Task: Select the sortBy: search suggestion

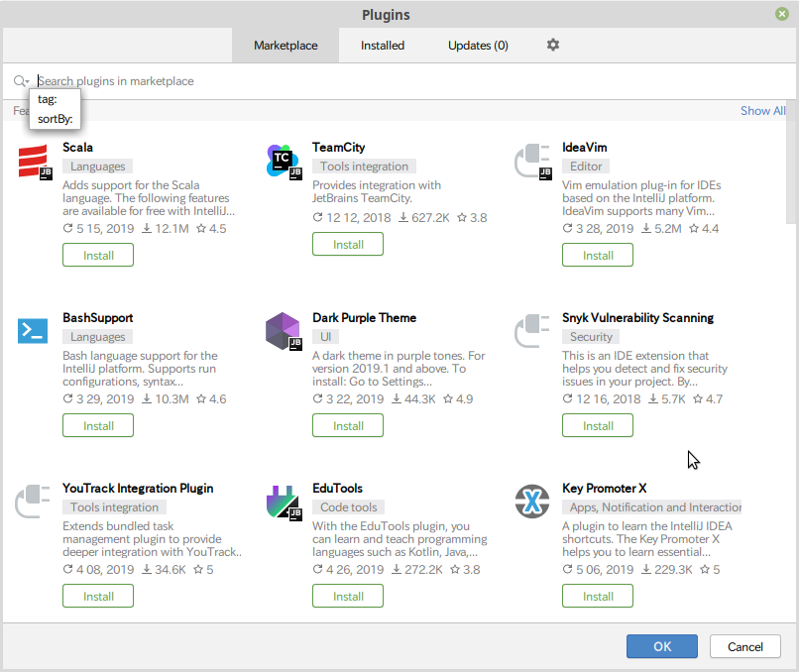Action: tap(55, 119)
